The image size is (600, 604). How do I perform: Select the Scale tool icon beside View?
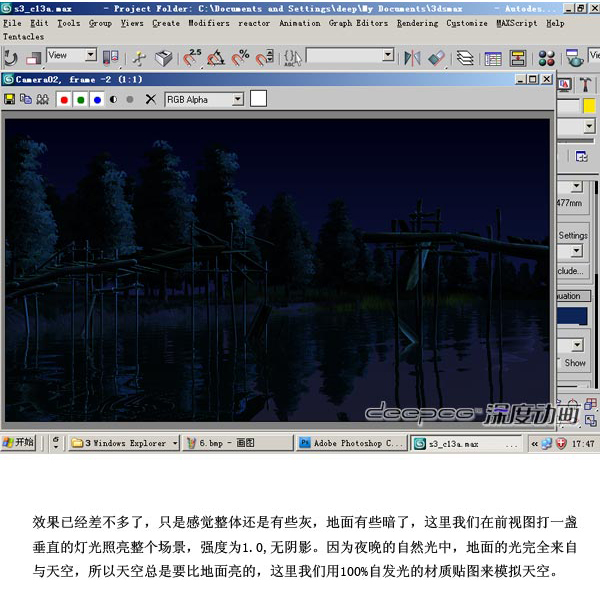pyautogui.click(x=34, y=58)
